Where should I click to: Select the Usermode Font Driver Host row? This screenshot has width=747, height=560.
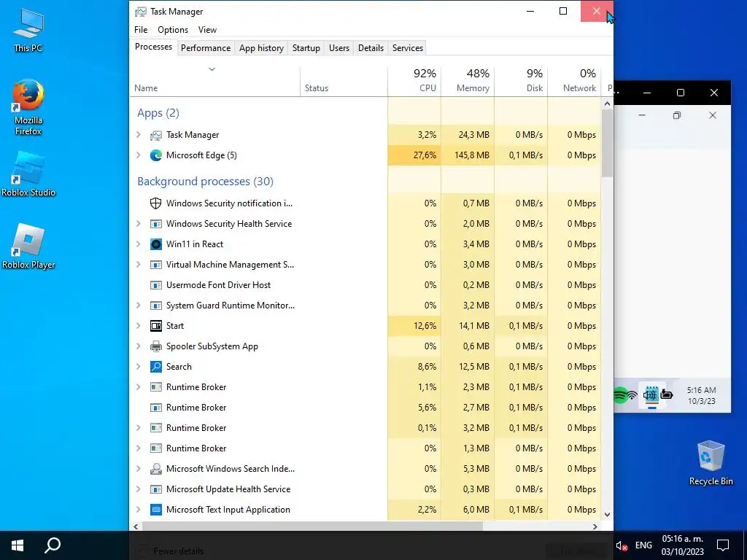(x=365, y=285)
